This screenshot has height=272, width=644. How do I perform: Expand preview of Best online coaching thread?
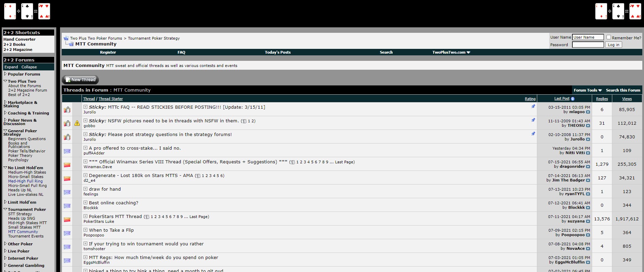(86, 203)
